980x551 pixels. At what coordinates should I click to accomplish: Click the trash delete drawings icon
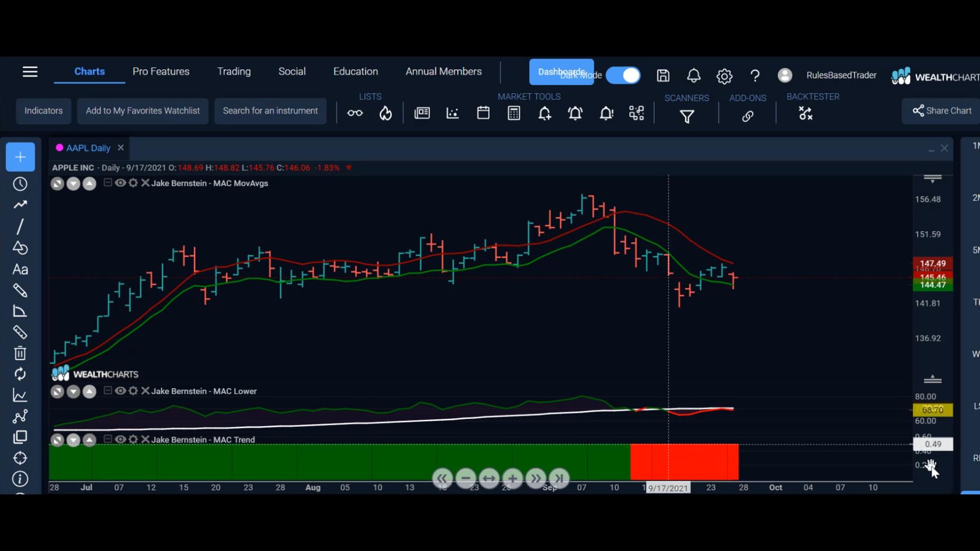pos(20,353)
